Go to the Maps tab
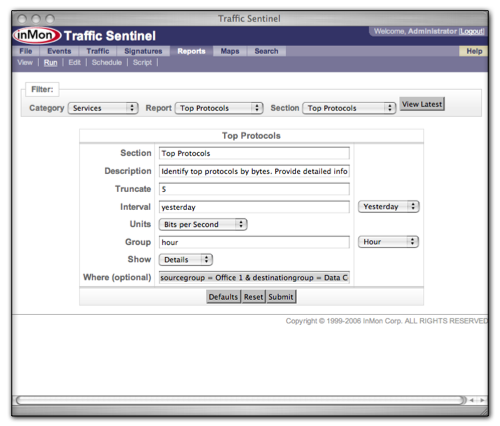The width and height of the screenshot is (500, 426). tap(230, 51)
